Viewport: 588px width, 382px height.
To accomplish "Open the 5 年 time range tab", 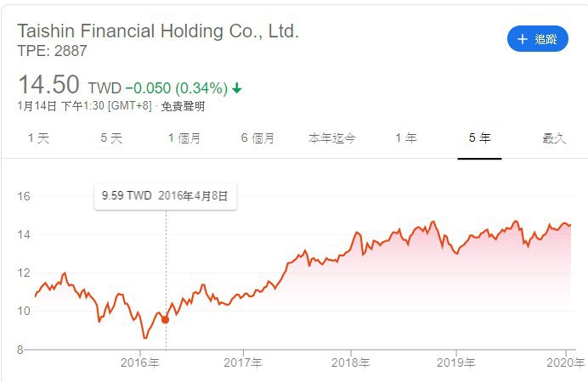I will pyautogui.click(x=479, y=138).
